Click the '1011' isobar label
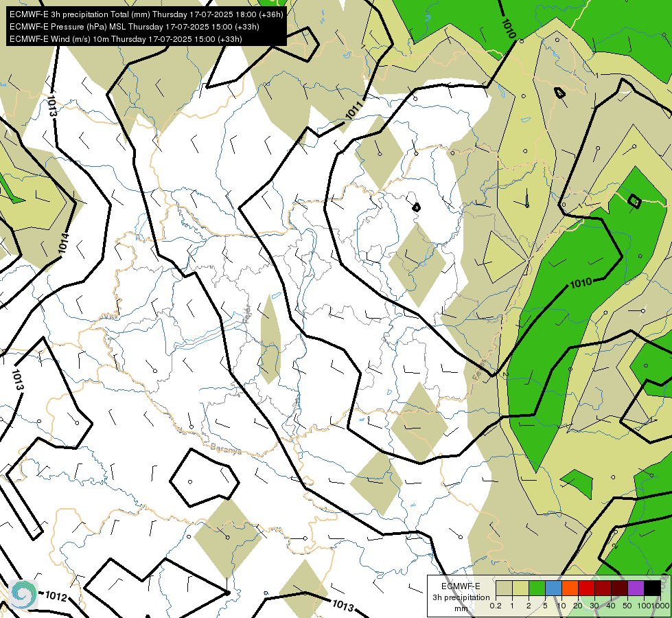Viewport: 672px width, 618px height. [x=354, y=111]
